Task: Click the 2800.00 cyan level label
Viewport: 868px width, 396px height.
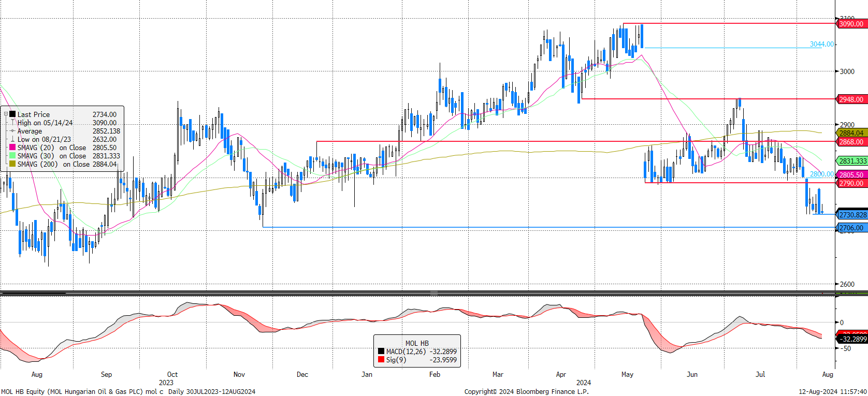Action: [822, 174]
